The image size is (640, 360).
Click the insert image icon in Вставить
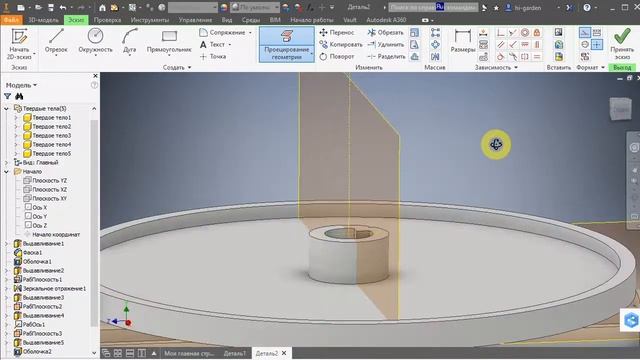click(x=558, y=32)
